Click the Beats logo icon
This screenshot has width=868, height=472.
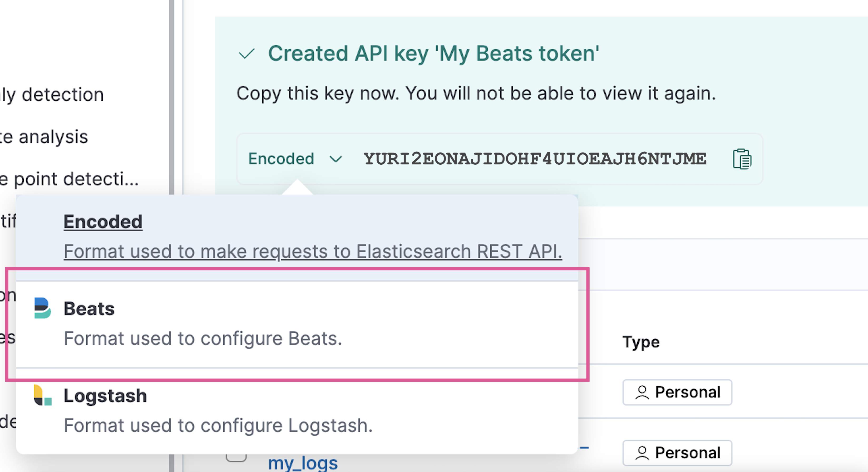tap(42, 308)
